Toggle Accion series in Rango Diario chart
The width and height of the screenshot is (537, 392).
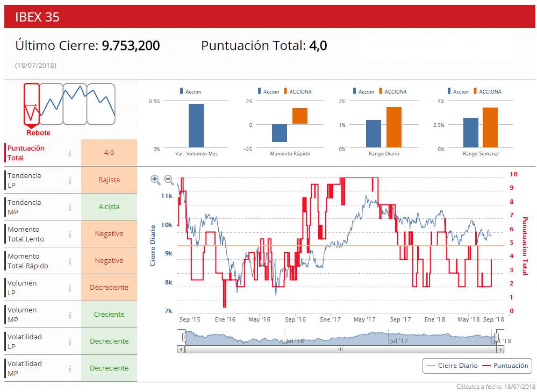point(364,91)
